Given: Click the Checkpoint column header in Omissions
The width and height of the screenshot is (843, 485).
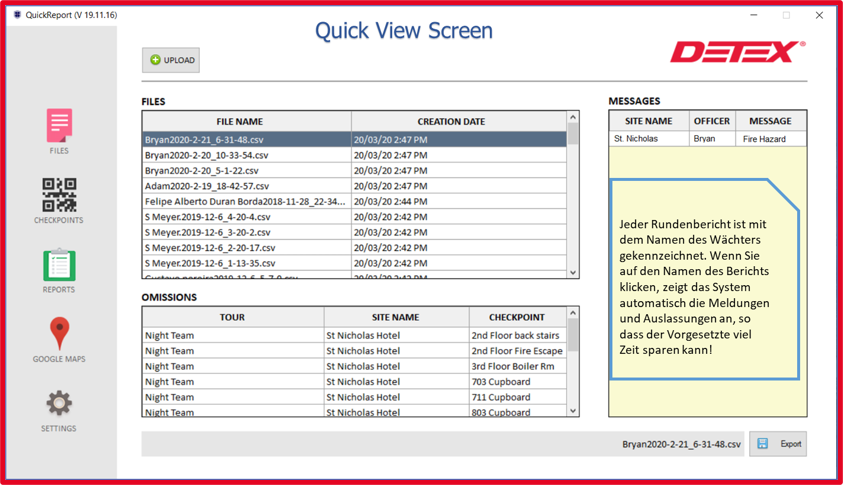Looking at the screenshot, I should click(x=516, y=317).
